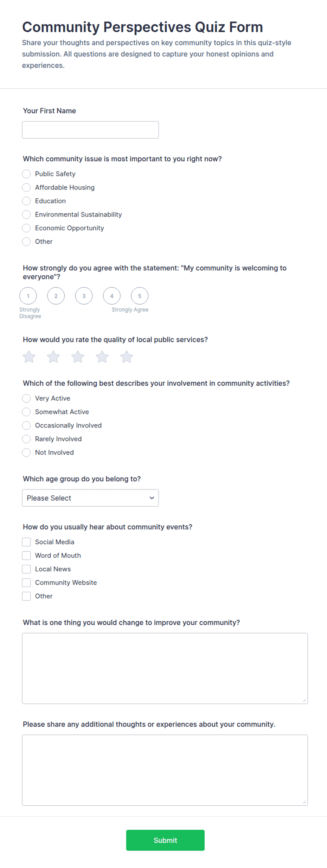Open the age group Please Select dropdown

click(90, 498)
